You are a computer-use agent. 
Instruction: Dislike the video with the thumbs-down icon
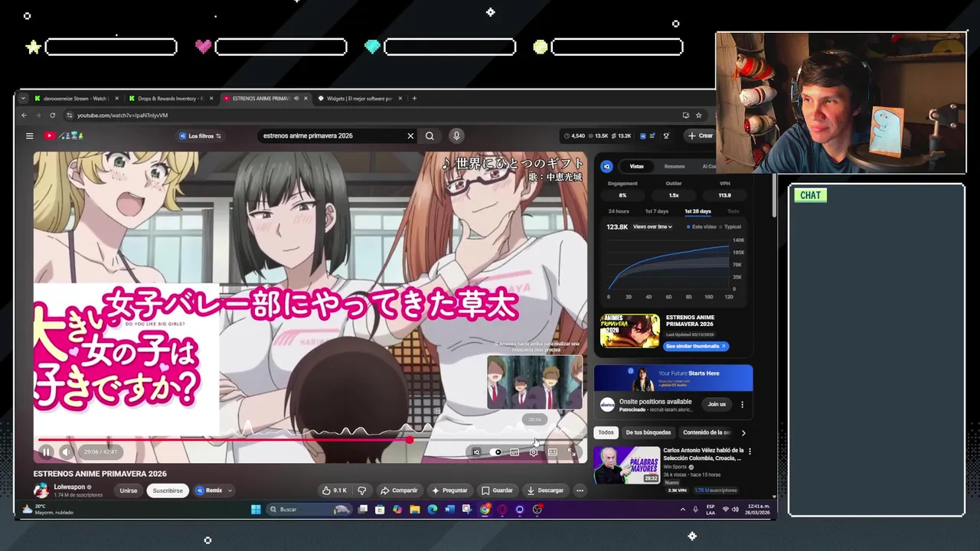(x=362, y=491)
